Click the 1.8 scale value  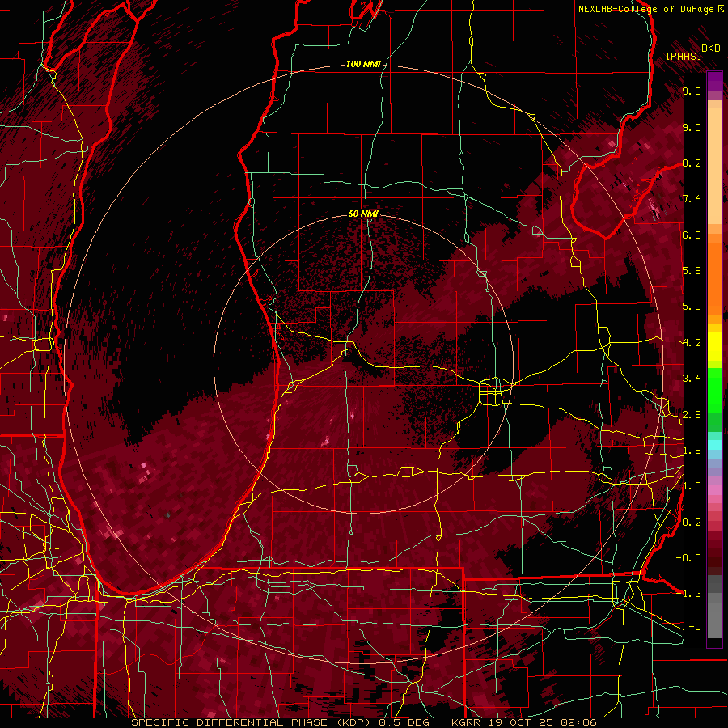[x=692, y=451]
